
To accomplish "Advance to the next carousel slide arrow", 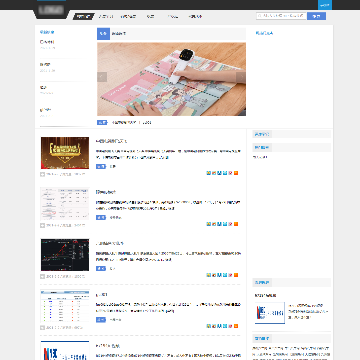I will tap(241, 77).
